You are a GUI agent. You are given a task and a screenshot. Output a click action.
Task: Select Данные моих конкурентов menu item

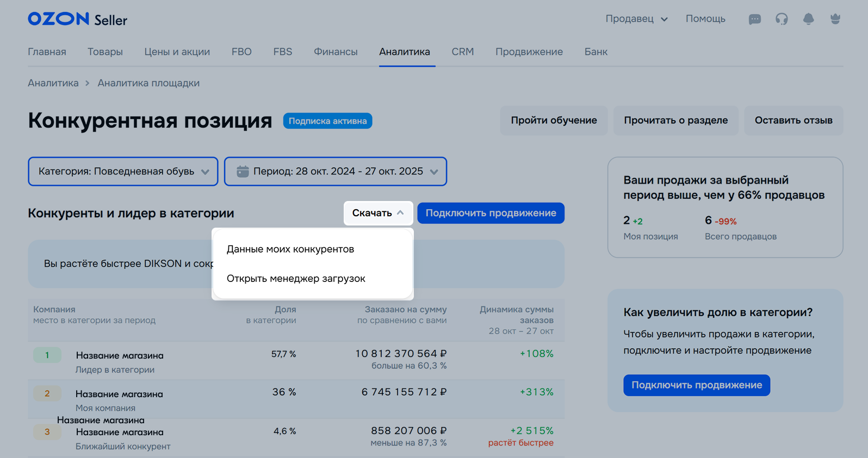click(290, 249)
